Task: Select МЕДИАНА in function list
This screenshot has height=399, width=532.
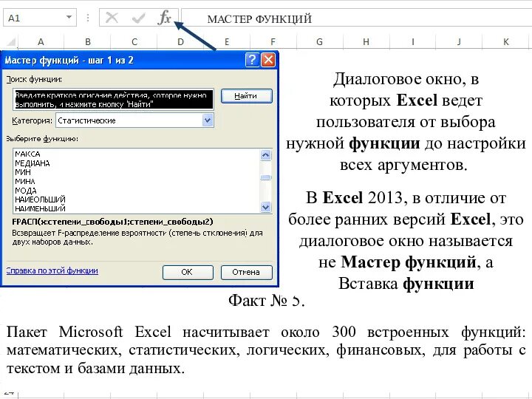Action: pos(33,163)
